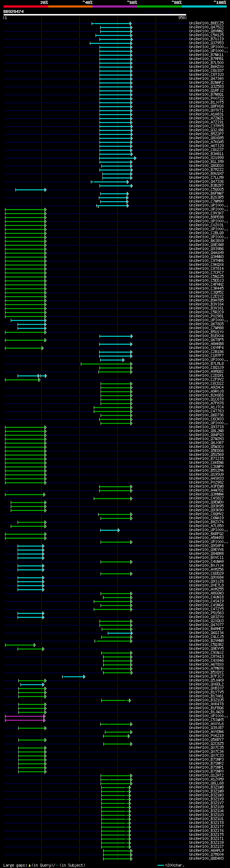The height and width of the screenshot is (868, 230).
Task: Click the cyan alignment bar in Q6T8G5 row
Action: pos(32,324)
